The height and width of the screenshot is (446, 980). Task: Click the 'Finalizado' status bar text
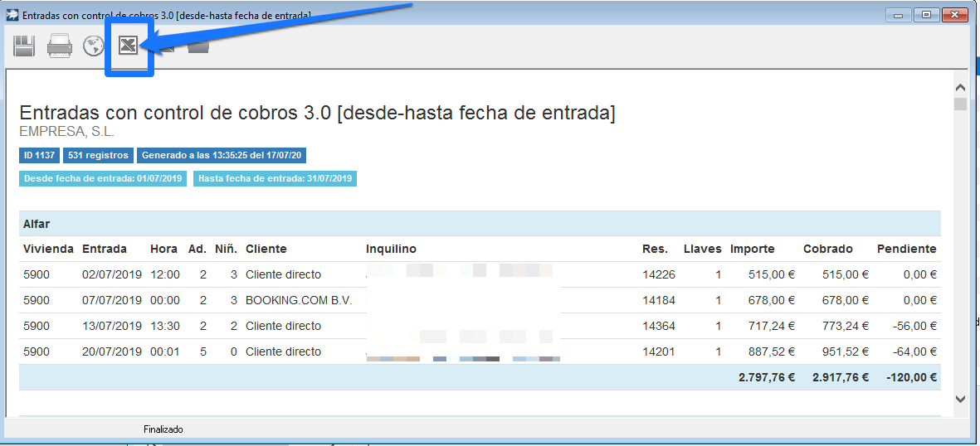click(163, 429)
